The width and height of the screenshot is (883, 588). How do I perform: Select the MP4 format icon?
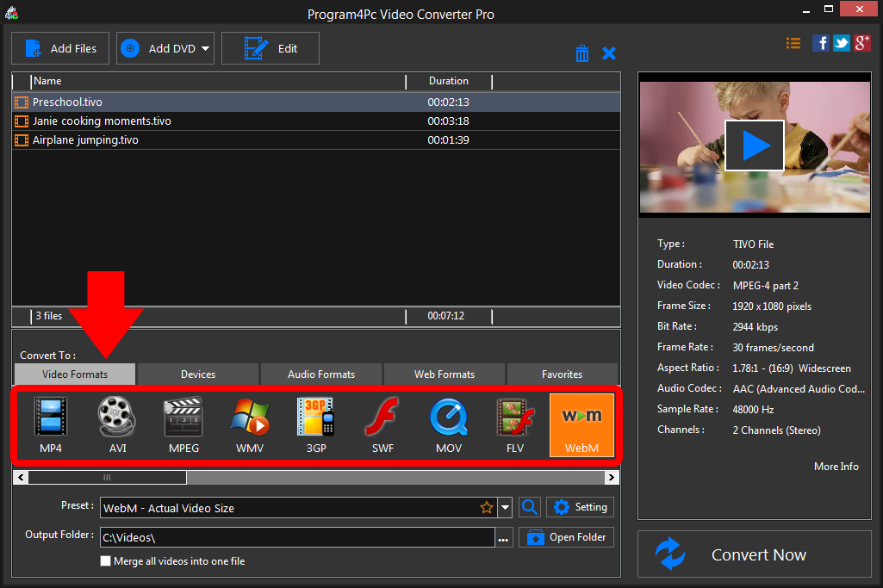tap(51, 424)
